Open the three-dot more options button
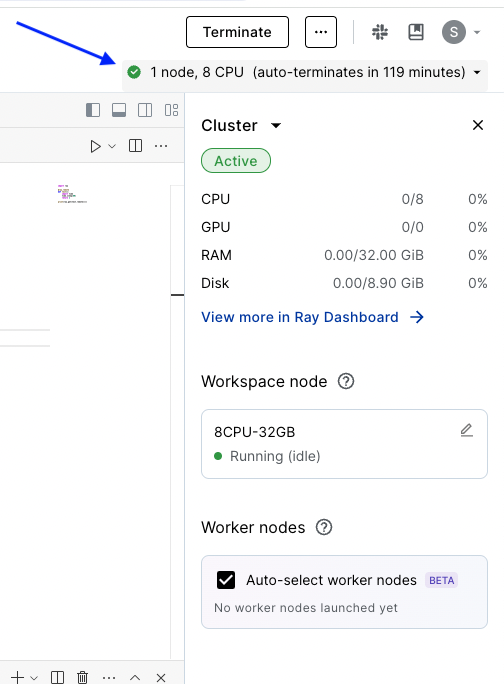Screen dimensions: 504x684 [x=321, y=32]
